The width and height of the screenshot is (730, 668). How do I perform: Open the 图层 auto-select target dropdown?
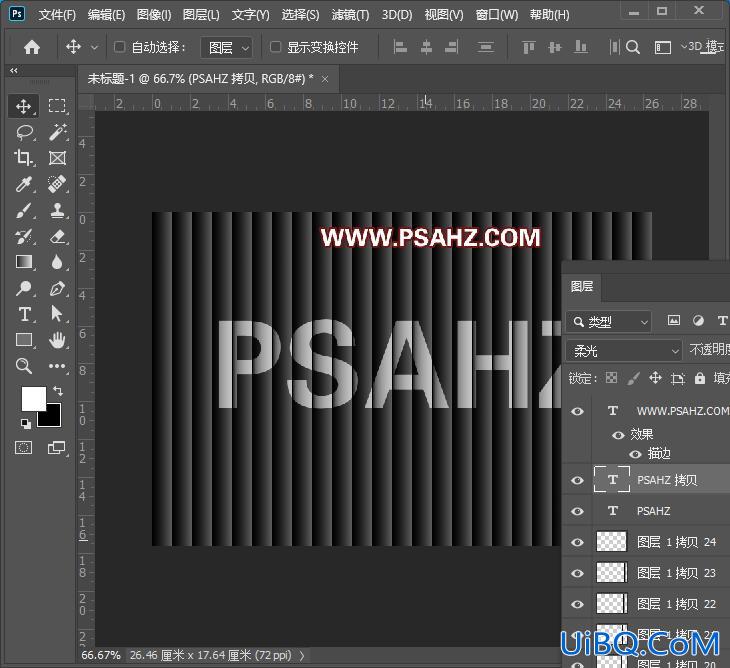[x=227, y=47]
